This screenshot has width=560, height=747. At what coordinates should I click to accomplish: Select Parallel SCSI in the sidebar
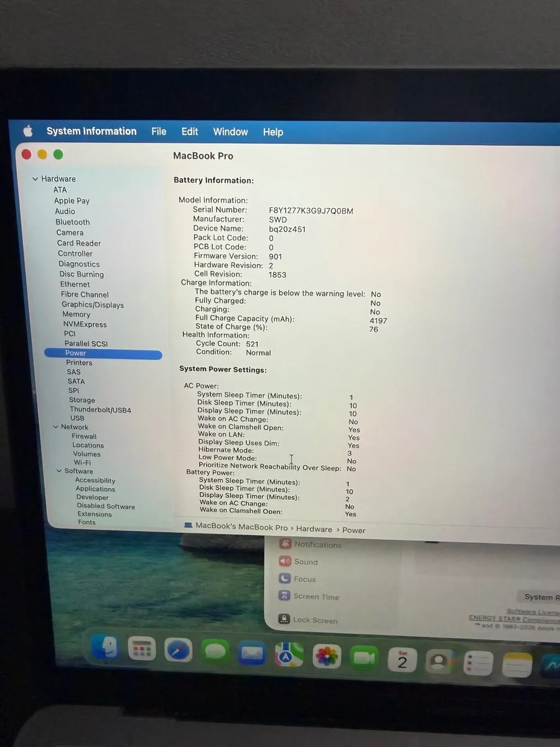point(86,344)
